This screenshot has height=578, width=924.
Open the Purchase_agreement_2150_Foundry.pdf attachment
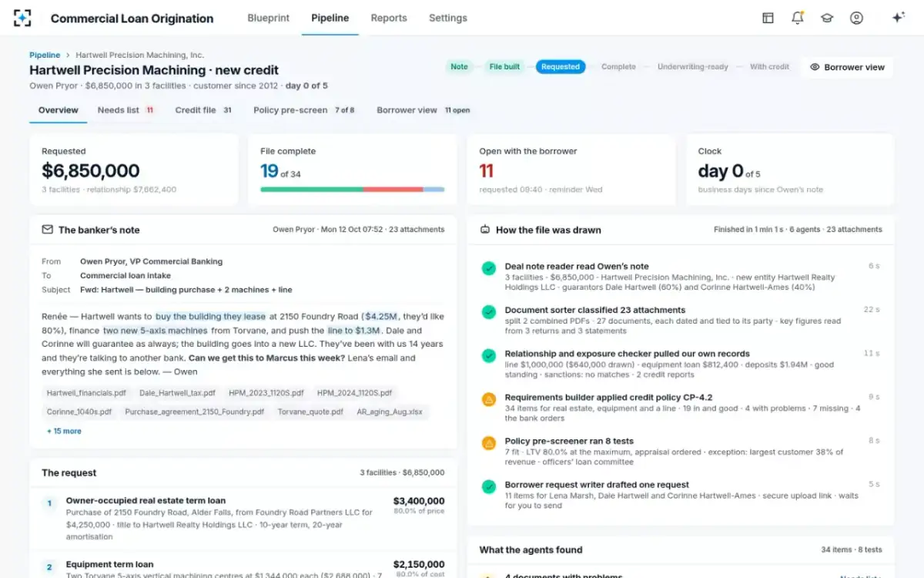pyautogui.click(x=195, y=412)
